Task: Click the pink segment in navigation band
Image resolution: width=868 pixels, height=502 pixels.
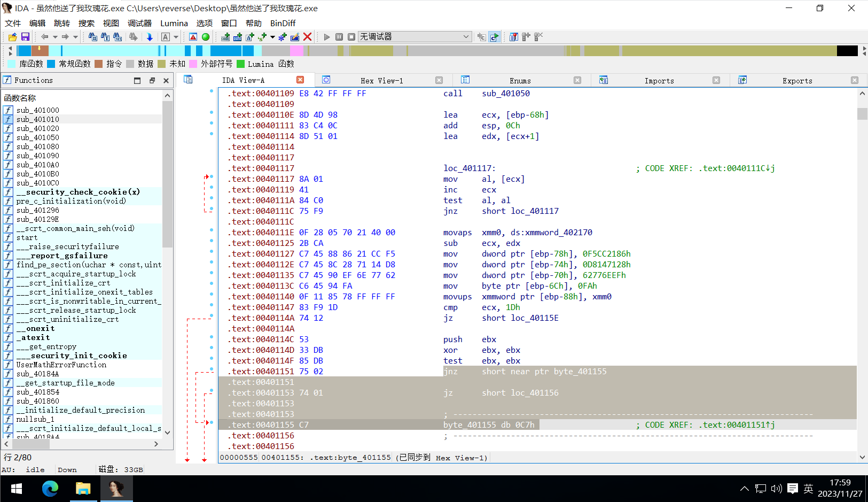Action: click(296, 51)
